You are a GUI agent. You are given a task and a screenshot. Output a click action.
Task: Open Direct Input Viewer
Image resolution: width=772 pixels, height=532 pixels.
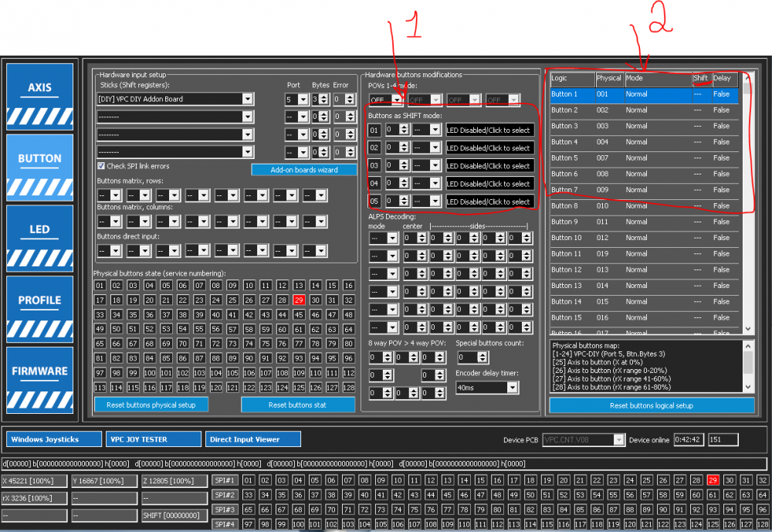pos(253,439)
